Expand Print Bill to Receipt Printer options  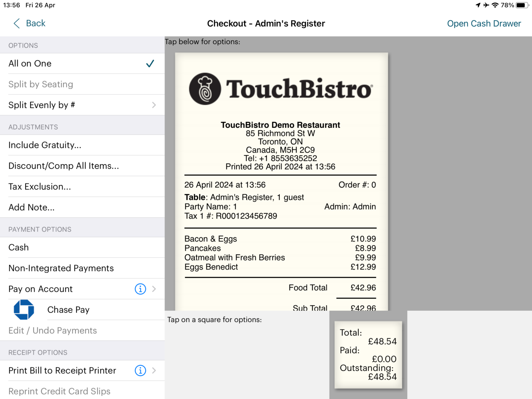point(154,370)
